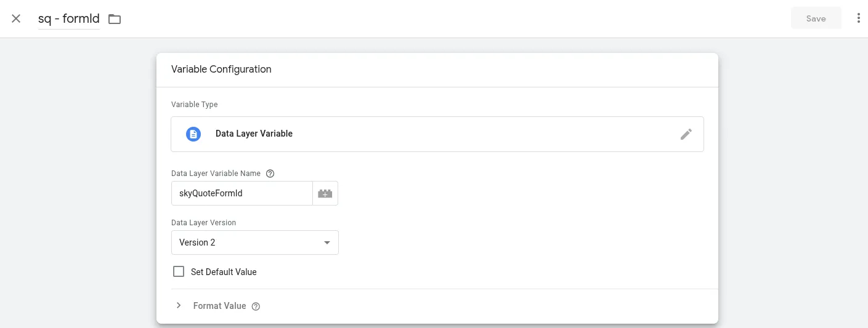
Task: Open help icon next to Data Layer Variable Name
Action: [270, 174]
